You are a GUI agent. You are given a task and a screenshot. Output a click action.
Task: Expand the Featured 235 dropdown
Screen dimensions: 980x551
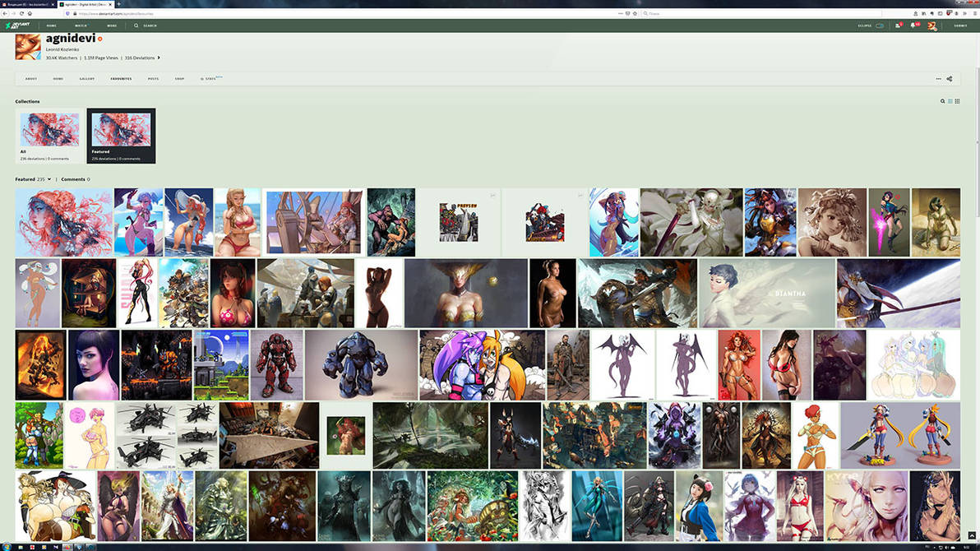click(33, 179)
